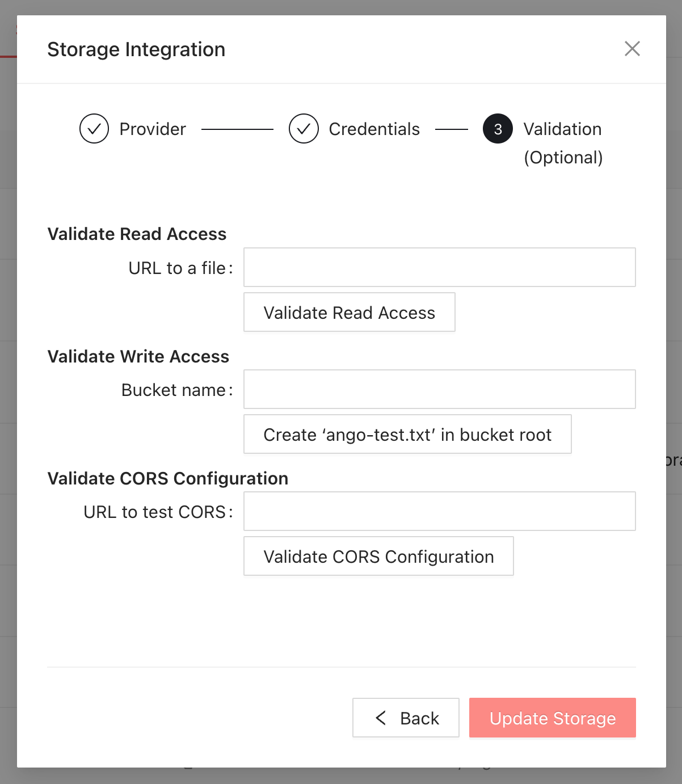The image size is (682, 784).
Task: Click the Storage Integration dialog title
Action: pos(136,49)
